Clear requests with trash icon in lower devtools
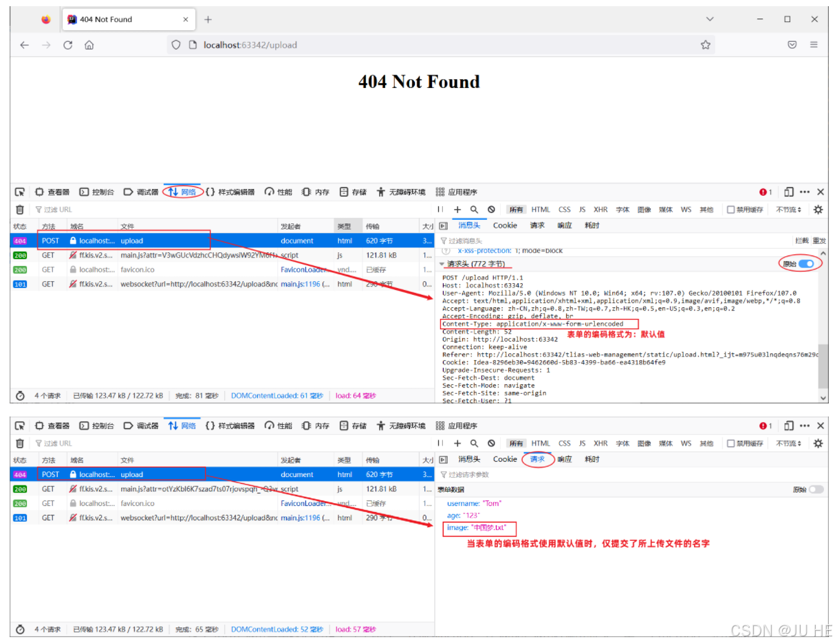Image resolution: width=835 pixels, height=644 pixels. [20, 443]
